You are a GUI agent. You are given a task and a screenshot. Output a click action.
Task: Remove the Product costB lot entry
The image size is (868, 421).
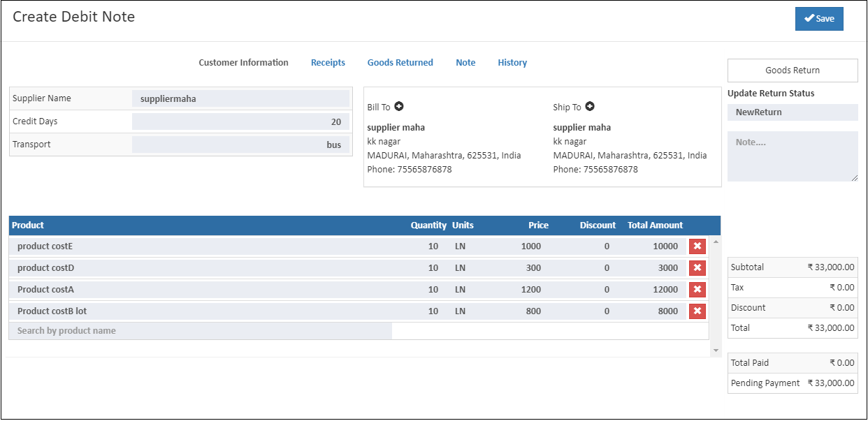[x=697, y=311]
